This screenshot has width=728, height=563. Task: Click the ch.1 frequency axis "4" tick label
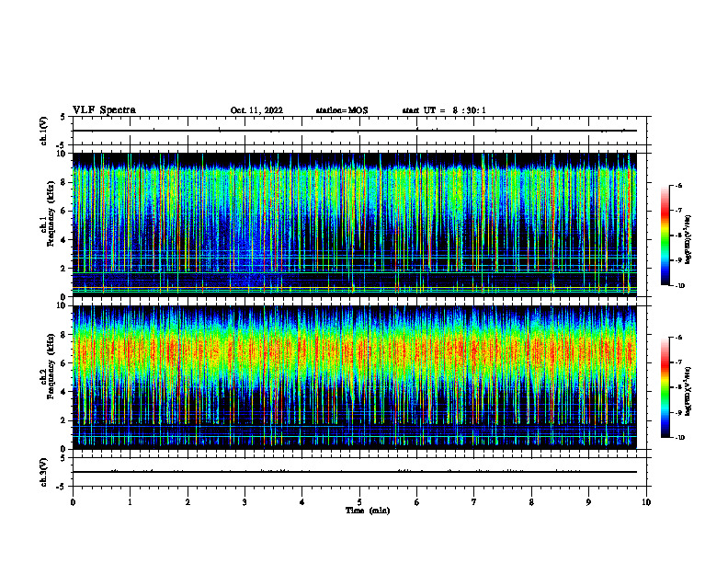(63, 240)
